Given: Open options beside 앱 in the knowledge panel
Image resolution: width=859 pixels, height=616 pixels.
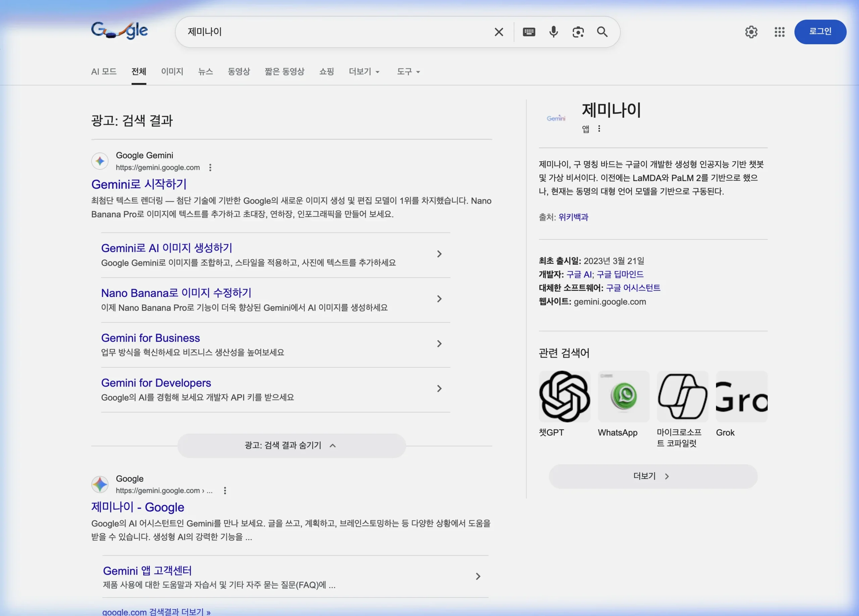Looking at the screenshot, I should pyautogui.click(x=599, y=129).
